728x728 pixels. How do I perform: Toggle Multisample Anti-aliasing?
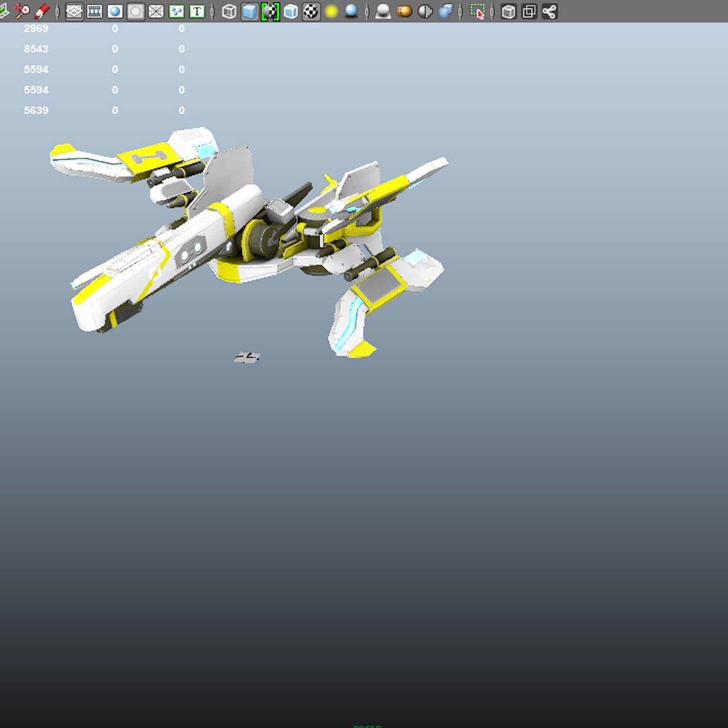[x=425, y=11]
